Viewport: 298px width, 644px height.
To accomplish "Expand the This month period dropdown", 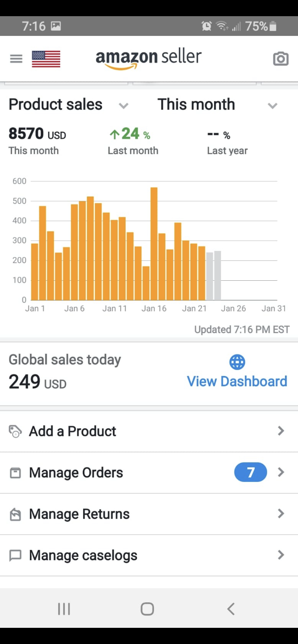I will click(x=272, y=106).
